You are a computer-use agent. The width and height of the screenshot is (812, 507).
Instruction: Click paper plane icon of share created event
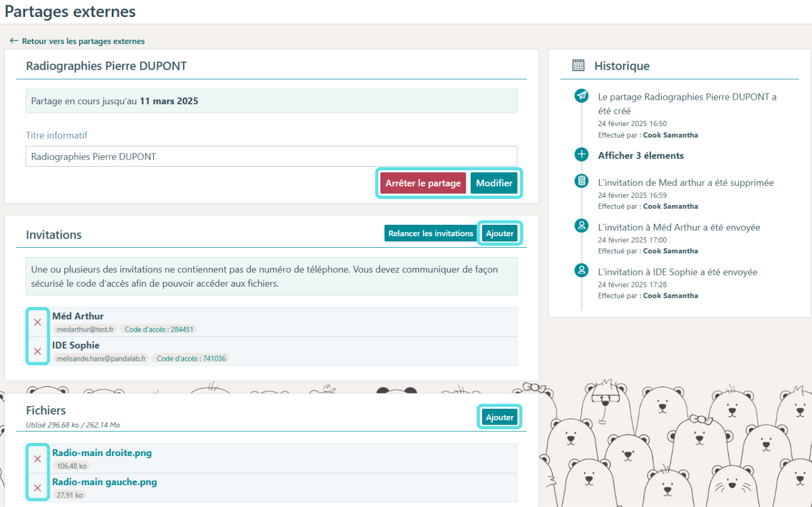(581, 95)
